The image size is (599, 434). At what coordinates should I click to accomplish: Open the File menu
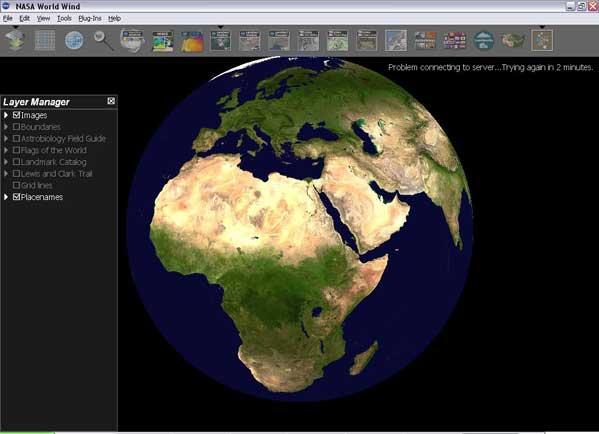coord(8,18)
